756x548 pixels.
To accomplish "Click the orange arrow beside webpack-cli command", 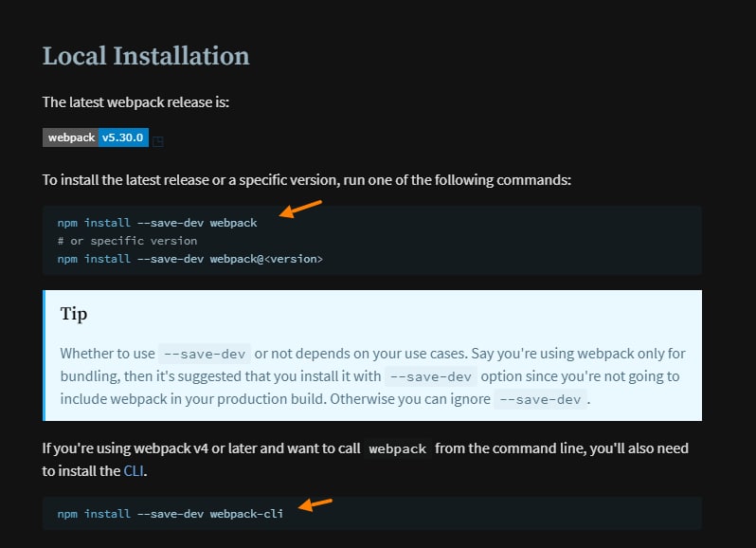I will point(315,504).
